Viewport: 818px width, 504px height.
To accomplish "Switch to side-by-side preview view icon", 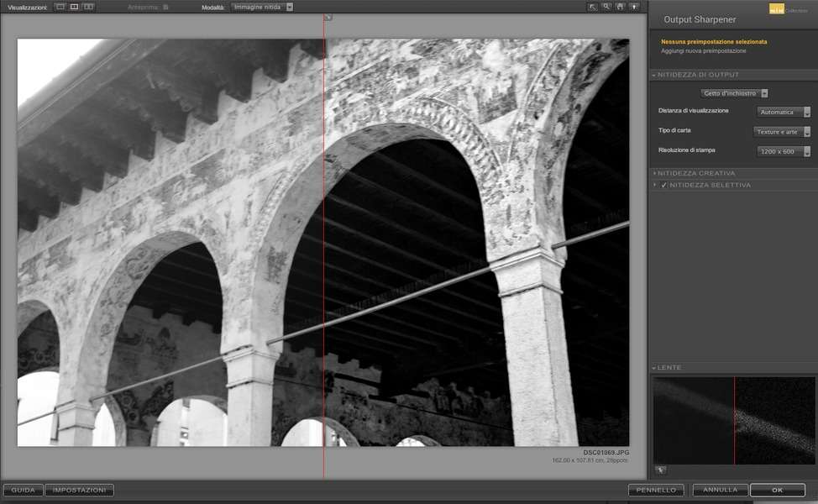I will click(88, 7).
